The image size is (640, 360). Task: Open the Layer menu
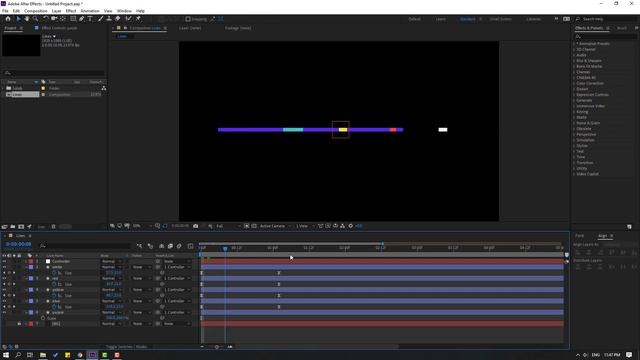click(56, 11)
